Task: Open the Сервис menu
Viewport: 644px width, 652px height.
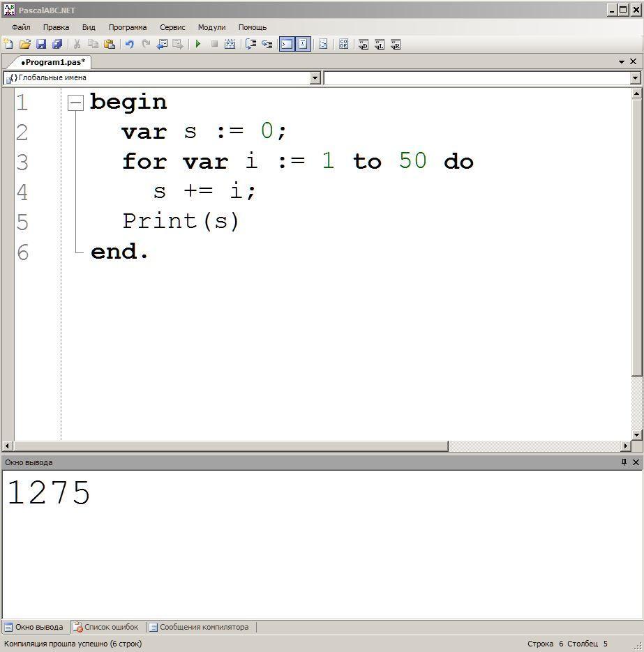Action: 172,27
